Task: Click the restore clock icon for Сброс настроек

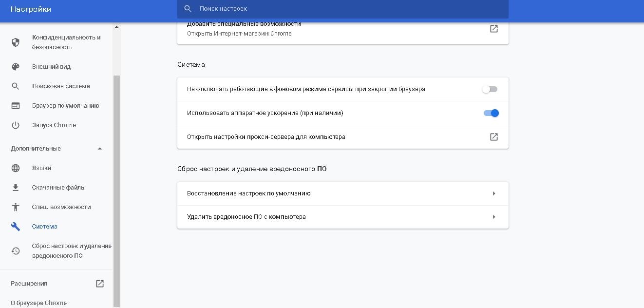Action: [x=16, y=251]
